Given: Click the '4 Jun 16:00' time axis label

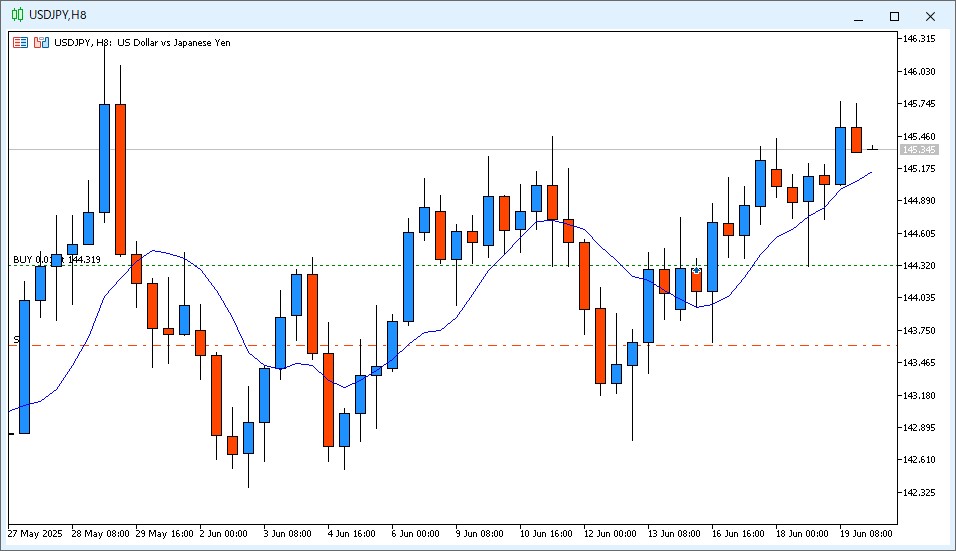Looking at the screenshot, I should (x=351, y=534).
